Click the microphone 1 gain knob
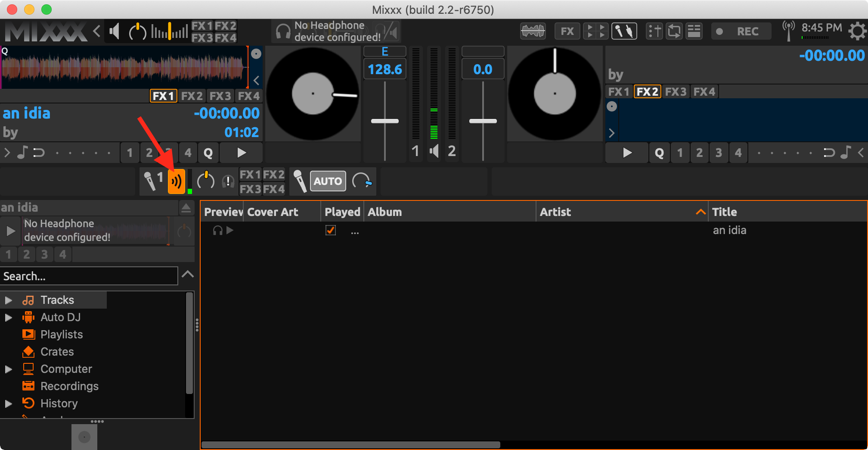The width and height of the screenshot is (868, 450). pyautogui.click(x=206, y=181)
